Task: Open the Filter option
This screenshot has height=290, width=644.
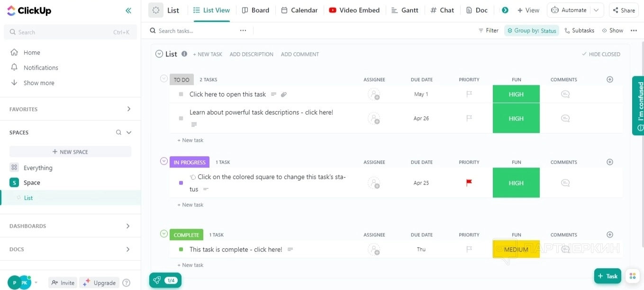Action: pos(489,30)
